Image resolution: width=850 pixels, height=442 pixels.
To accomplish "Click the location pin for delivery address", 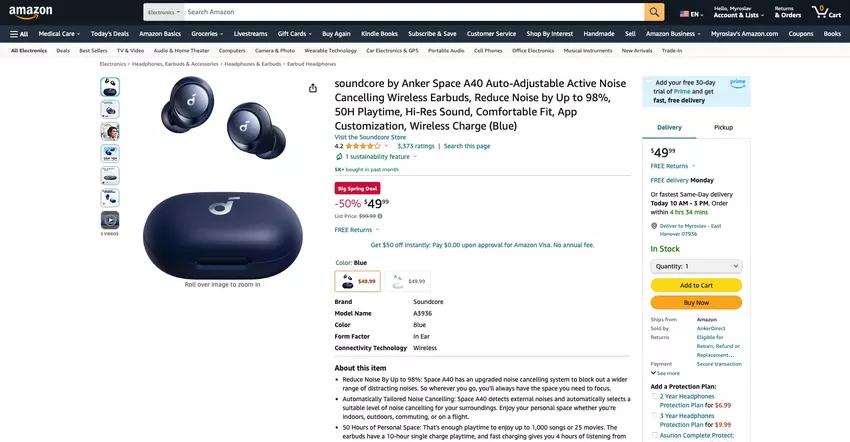I will [x=654, y=226].
